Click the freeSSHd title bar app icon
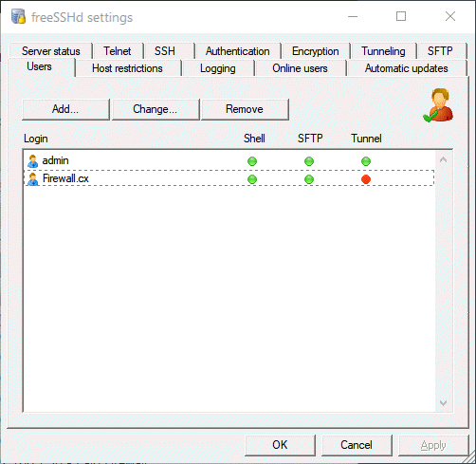Image resolution: width=476 pixels, height=464 pixels. pos(18,16)
